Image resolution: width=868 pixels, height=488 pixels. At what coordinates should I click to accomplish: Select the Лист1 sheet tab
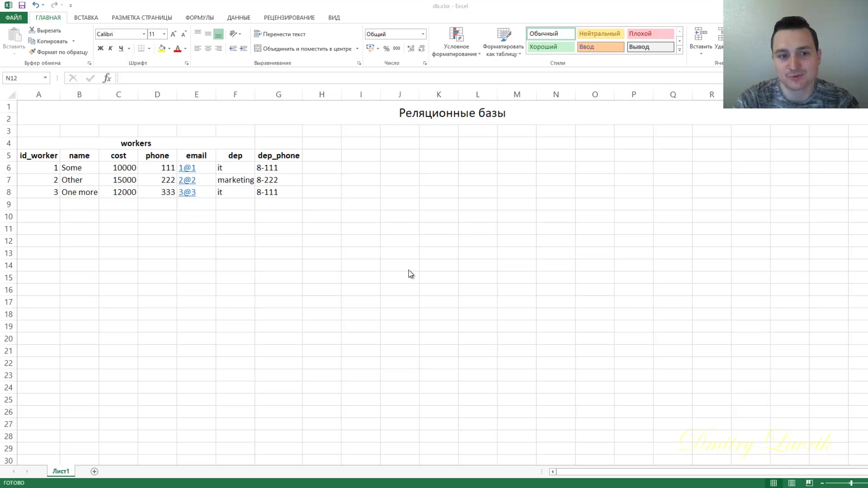pos(61,471)
